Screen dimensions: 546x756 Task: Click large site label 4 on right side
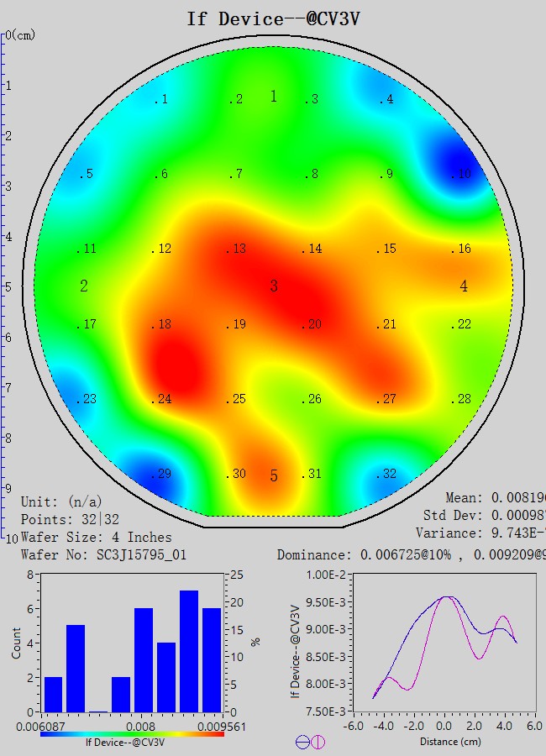pyautogui.click(x=464, y=286)
